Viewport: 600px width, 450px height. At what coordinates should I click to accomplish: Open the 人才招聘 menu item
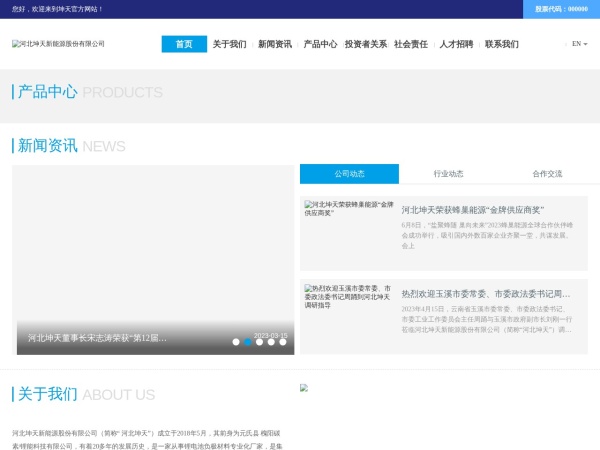456,44
